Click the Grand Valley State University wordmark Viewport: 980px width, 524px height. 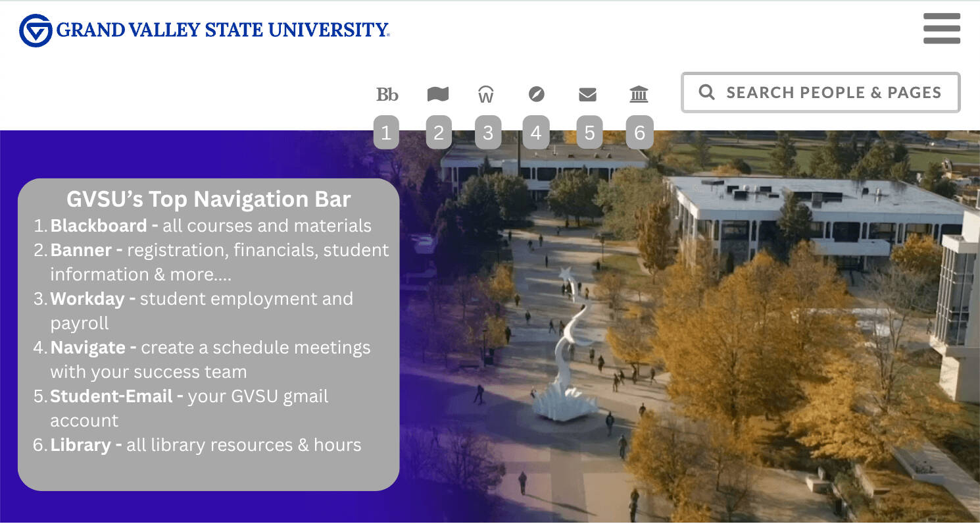click(x=222, y=28)
